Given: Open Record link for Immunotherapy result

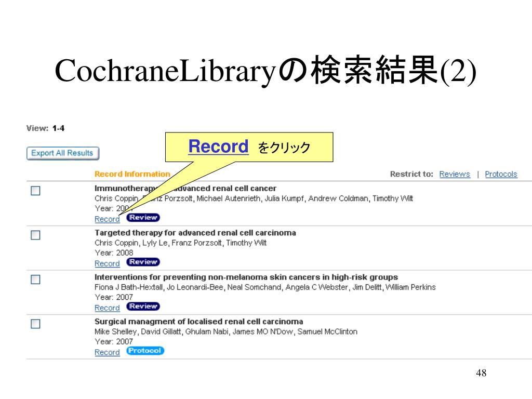Looking at the screenshot, I should pyautogui.click(x=107, y=219).
